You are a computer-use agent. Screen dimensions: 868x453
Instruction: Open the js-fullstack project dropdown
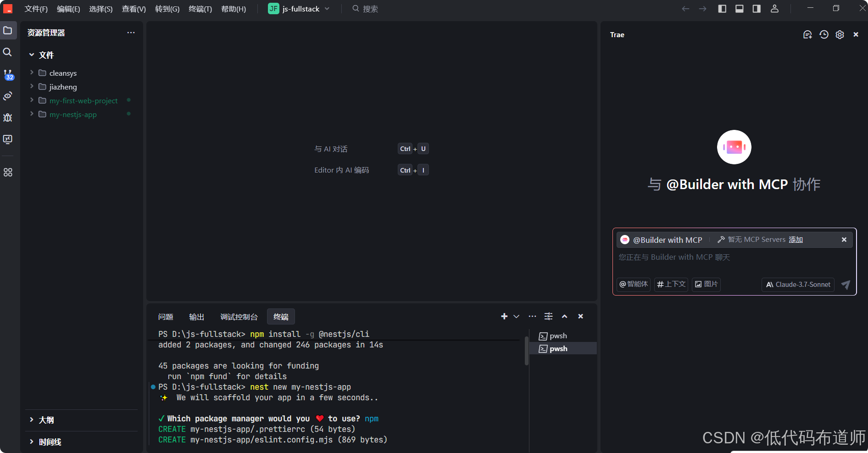click(x=299, y=9)
